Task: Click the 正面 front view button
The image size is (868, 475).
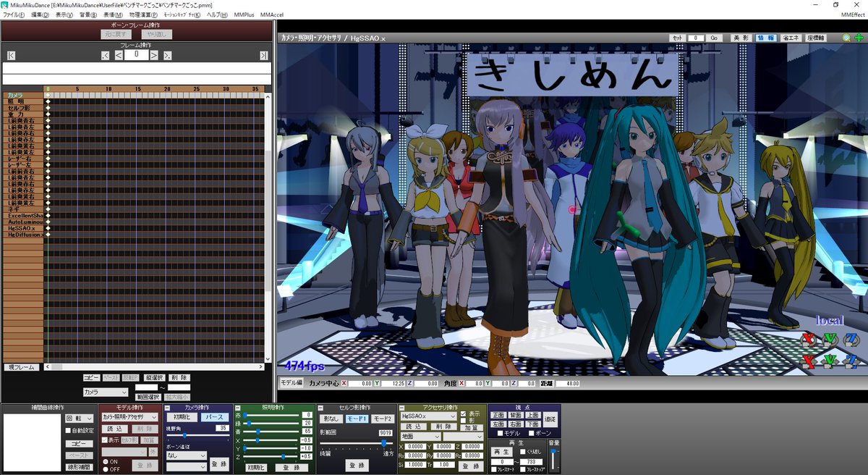Action: (x=498, y=415)
